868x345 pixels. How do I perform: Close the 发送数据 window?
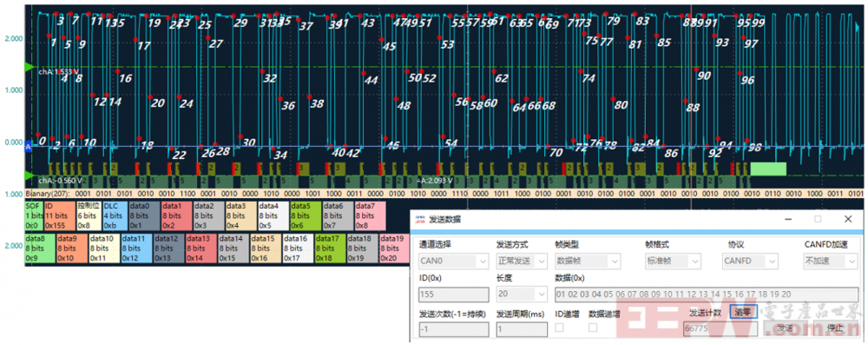pos(847,219)
